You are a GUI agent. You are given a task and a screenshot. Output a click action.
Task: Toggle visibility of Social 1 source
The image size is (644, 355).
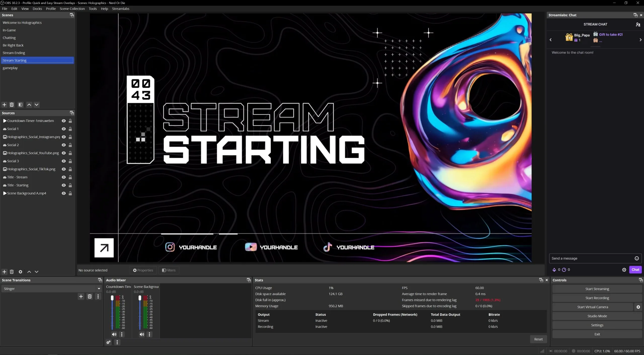(64, 129)
